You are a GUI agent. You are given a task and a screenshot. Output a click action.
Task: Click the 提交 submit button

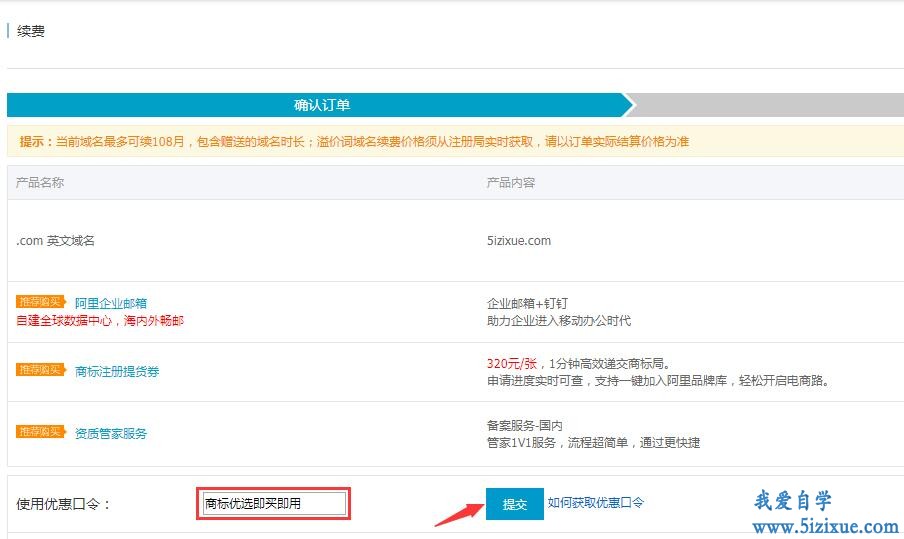pyautogui.click(x=514, y=504)
